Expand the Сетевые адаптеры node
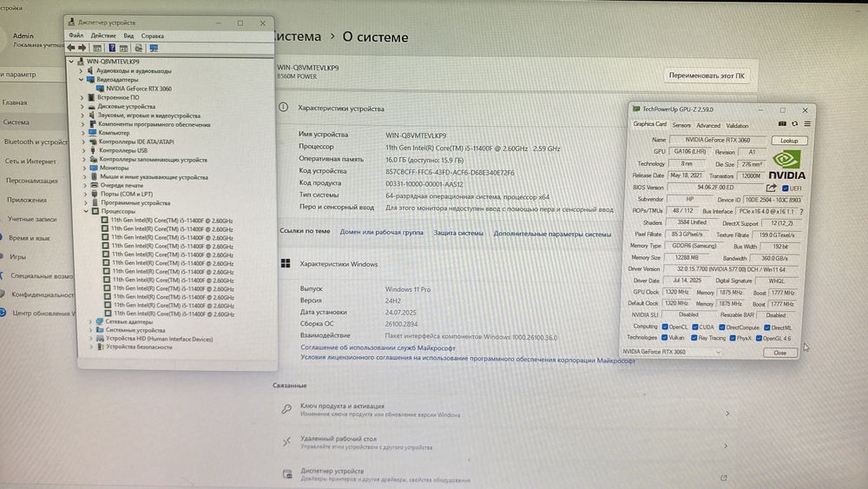868x489 pixels. click(x=90, y=321)
